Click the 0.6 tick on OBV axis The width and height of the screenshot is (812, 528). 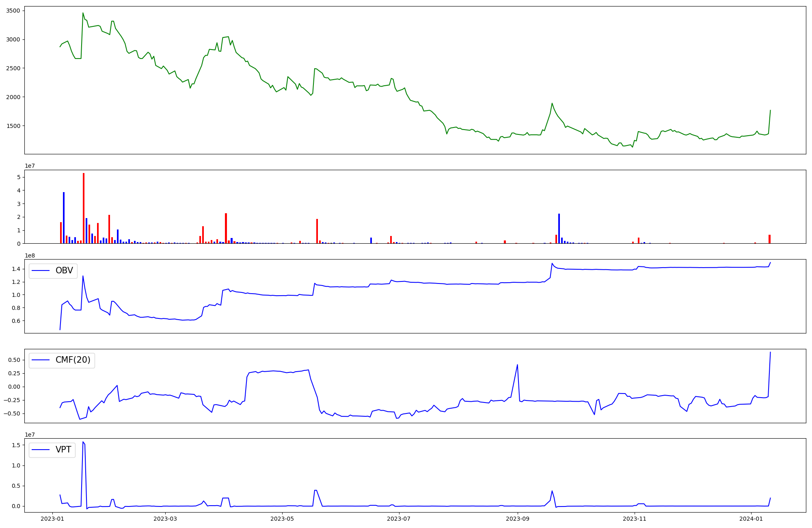point(16,321)
